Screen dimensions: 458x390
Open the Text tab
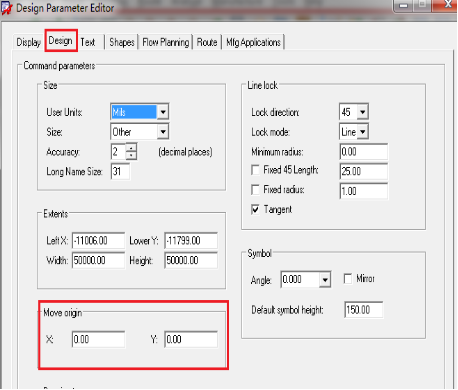pyautogui.click(x=88, y=42)
